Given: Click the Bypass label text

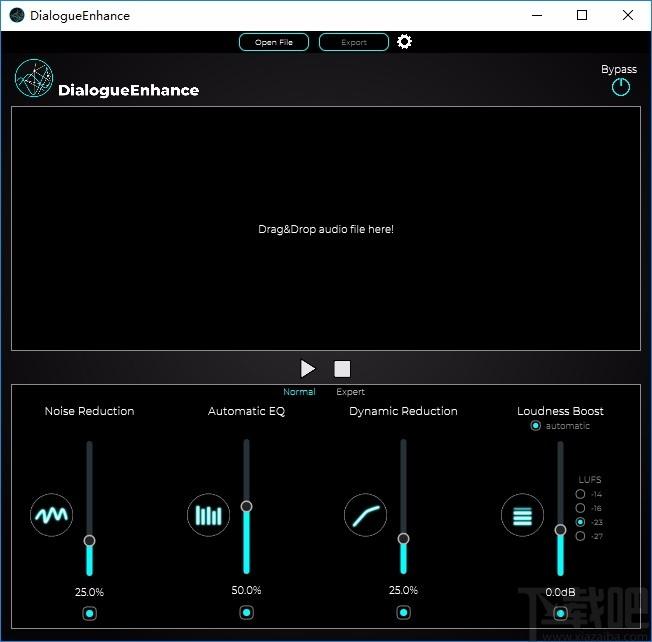Looking at the screenshot, I should 619,69.
